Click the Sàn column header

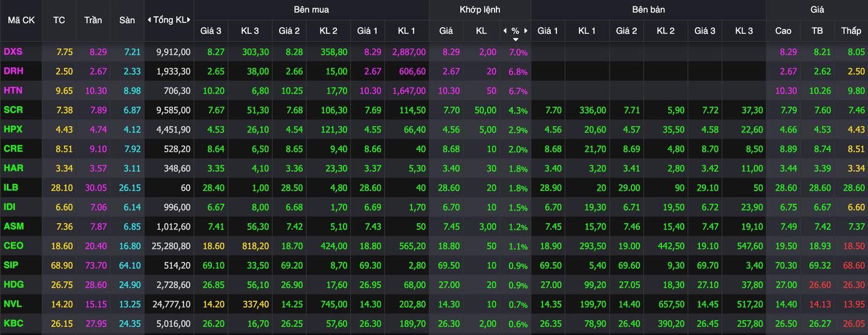point(127,20)
